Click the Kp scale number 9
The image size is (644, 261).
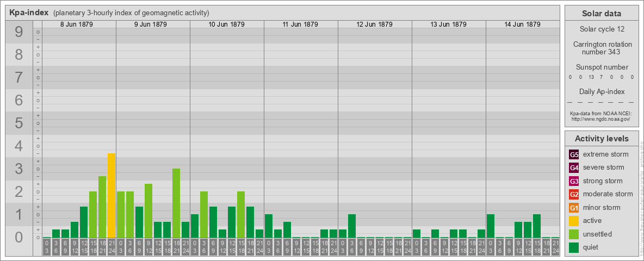pyautogui.click(x=19, y=32)
